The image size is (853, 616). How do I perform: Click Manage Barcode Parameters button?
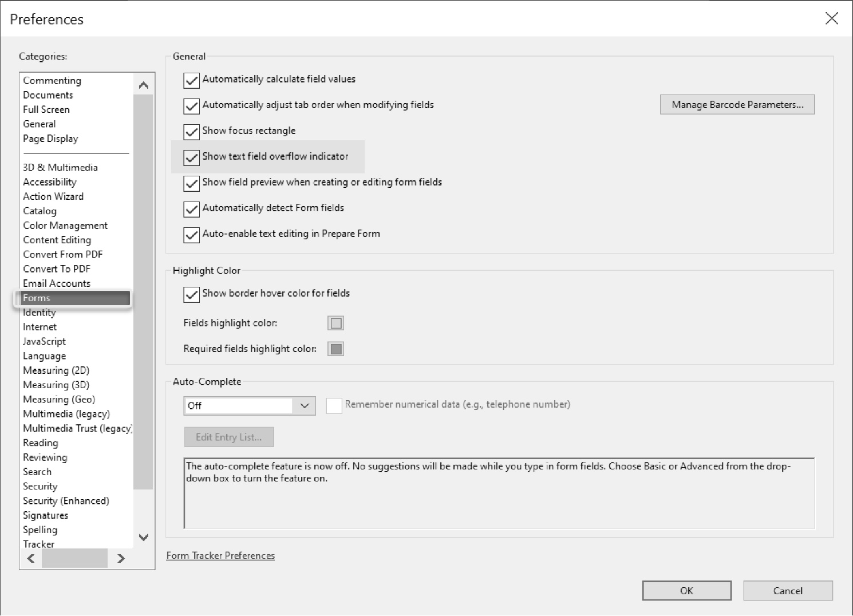737,105
